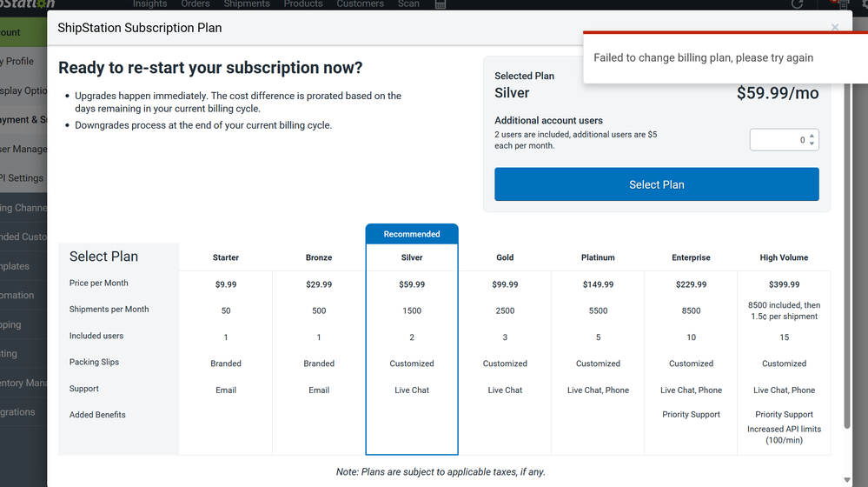
Task: Close the ShipStation Subscription Plan dialog
Action: click(834, 28)
